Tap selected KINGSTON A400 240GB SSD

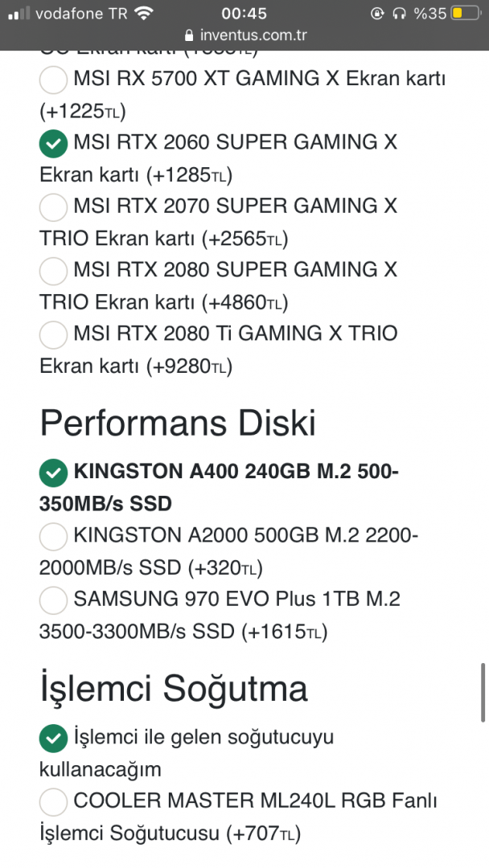coord(52,473)
